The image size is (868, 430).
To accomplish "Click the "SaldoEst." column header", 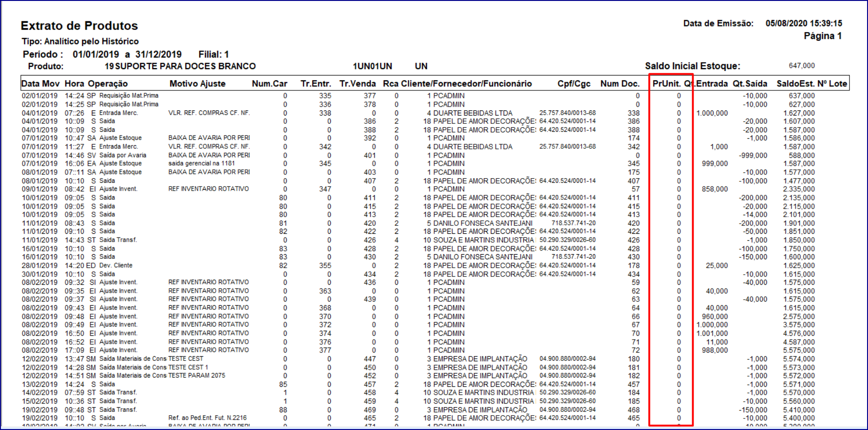I will pyautogui.click(x=796, y=83).
